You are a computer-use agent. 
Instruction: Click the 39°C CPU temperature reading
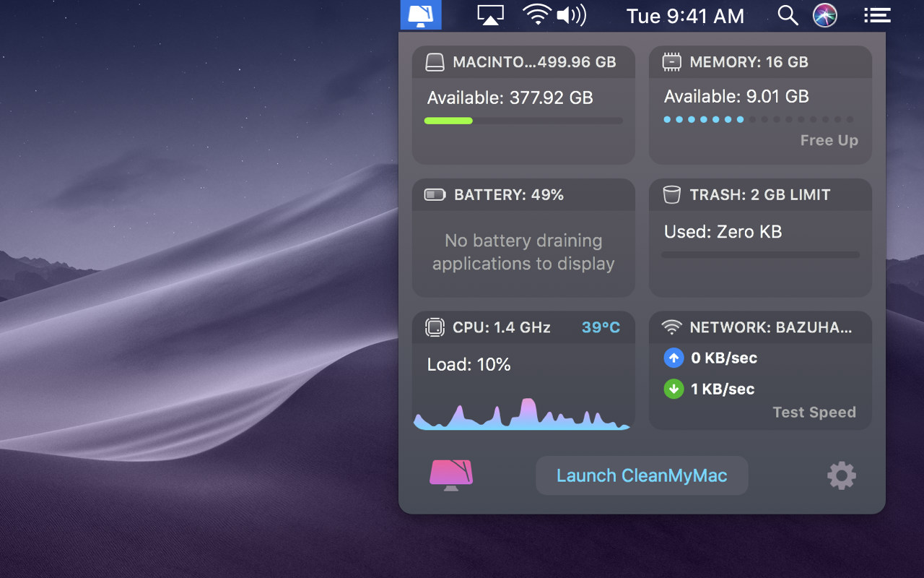[601, 328]
